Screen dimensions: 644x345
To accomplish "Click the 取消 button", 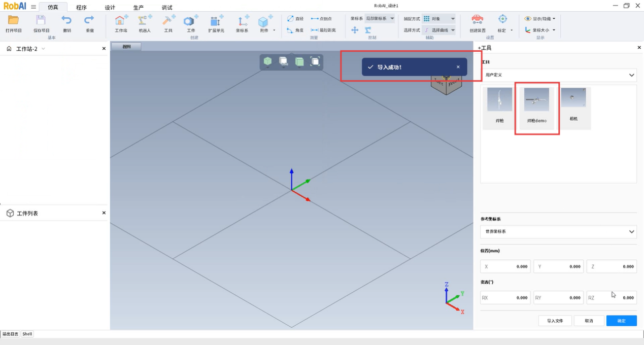I will click(589, 321).
